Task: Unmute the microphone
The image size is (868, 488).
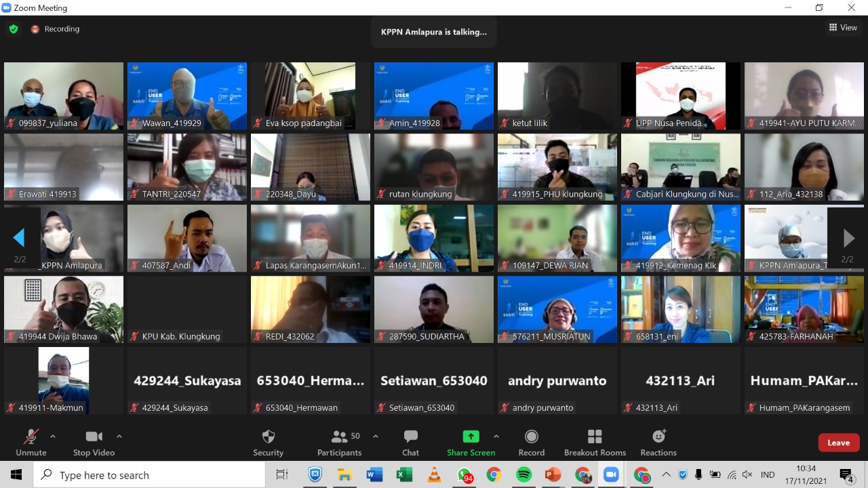Action: (x=31, y=442)
